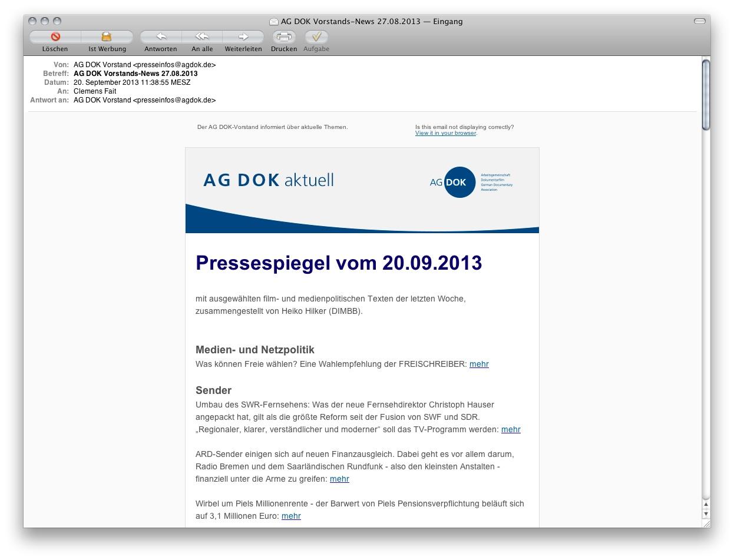Click the 'Sender' section heading
Image resolution: width=734 pixels, height=560 pixels.
tap(213, 390)
